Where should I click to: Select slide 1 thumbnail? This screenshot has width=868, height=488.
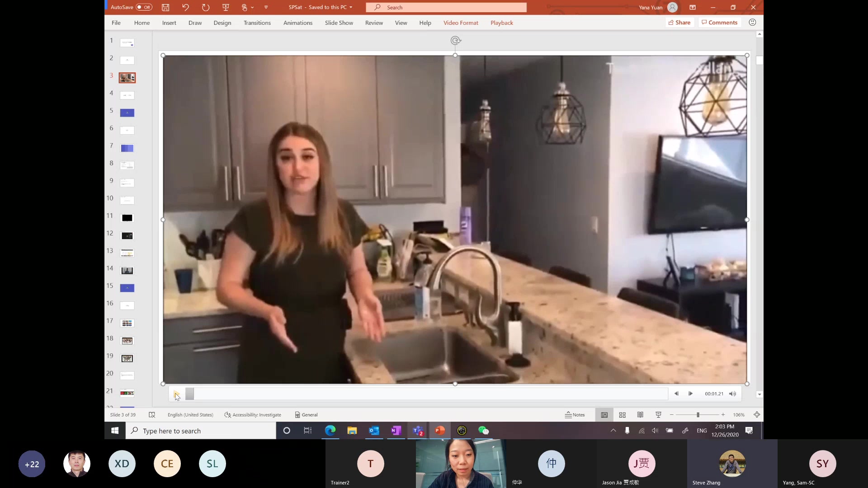pos(127,43)
